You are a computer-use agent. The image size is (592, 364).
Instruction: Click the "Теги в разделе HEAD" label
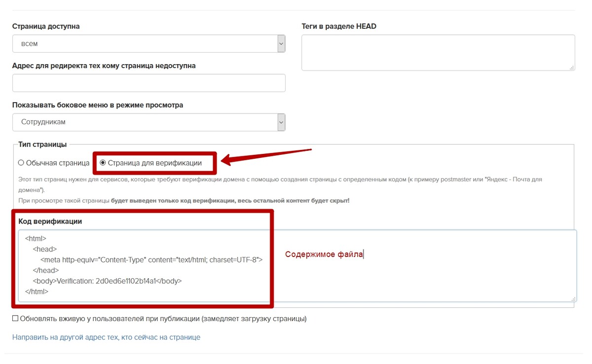point(339,26)
